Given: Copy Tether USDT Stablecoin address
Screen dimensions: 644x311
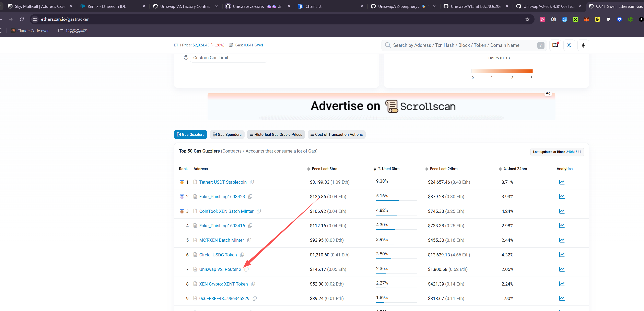Looking at the screenshot, I should [252, 182].
